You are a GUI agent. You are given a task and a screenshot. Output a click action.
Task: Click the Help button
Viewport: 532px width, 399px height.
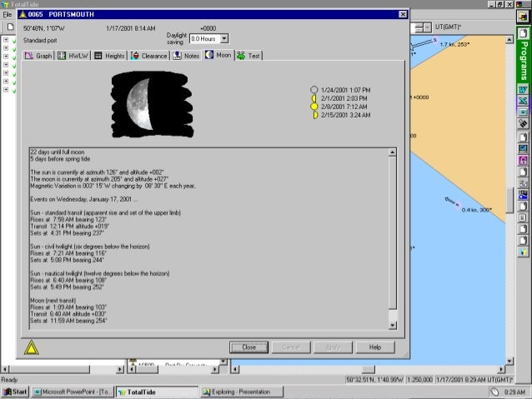tap(374, 347)
